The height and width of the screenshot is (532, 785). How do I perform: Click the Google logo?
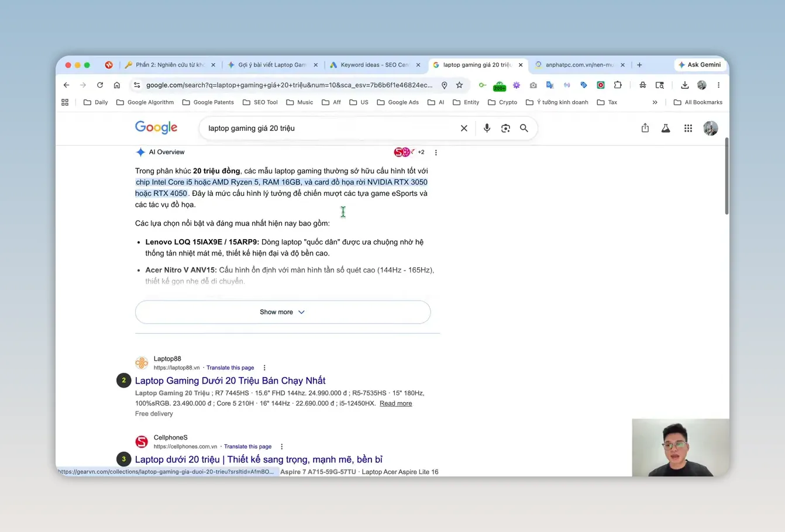point(156,127)
